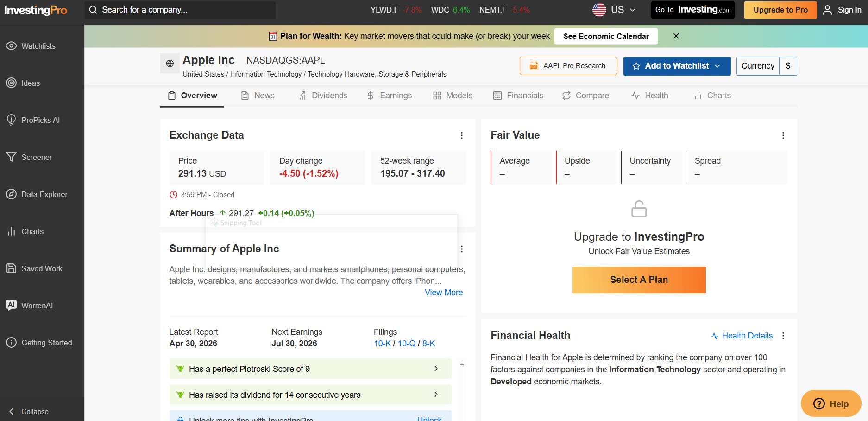Switch to the Dividends tab
This screenshot has width=868, height=421.
point(323,96)
